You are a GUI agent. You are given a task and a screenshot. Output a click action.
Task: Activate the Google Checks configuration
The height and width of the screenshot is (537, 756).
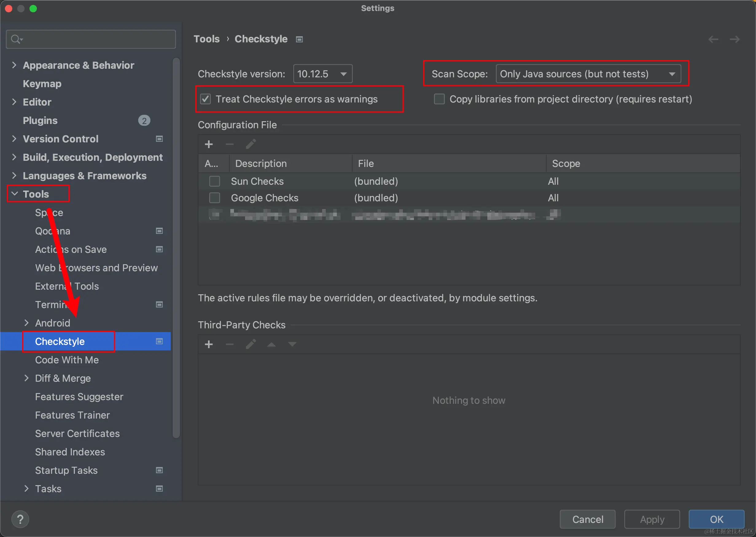(214, 198)
